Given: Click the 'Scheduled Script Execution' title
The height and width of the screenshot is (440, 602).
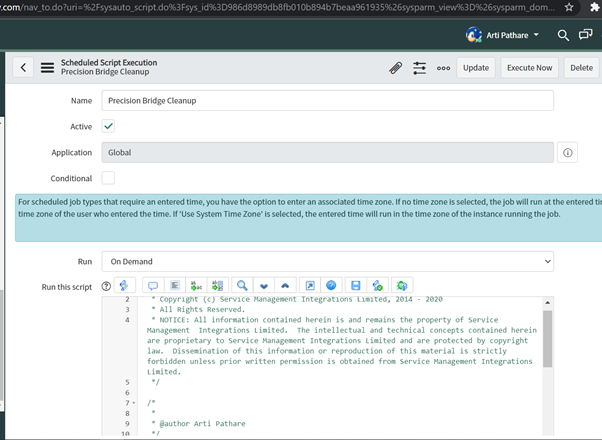Looking at the screenshot, I should [109, 63].
